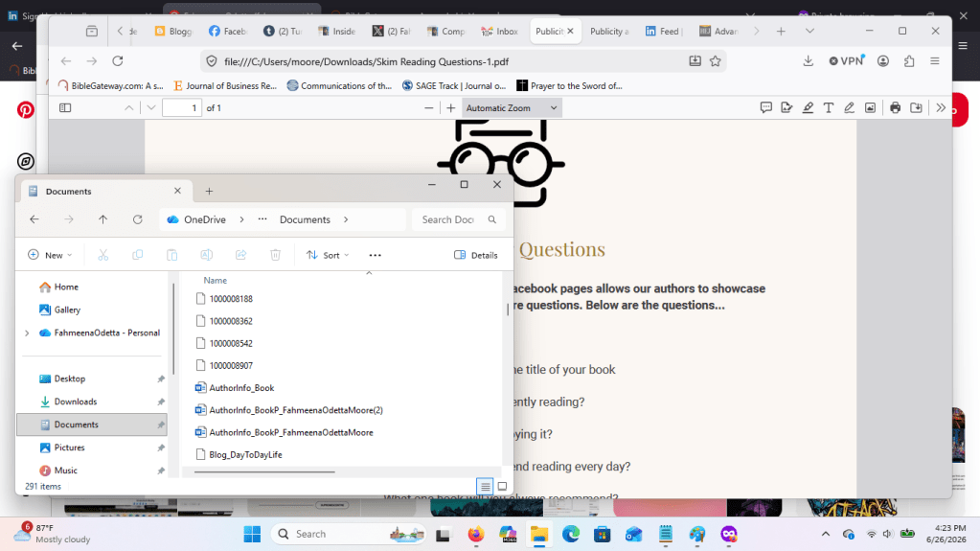This screenshot has height=551, width=980.
Task: List all browser tabs dropdown
Action: [x=809, y=32]
